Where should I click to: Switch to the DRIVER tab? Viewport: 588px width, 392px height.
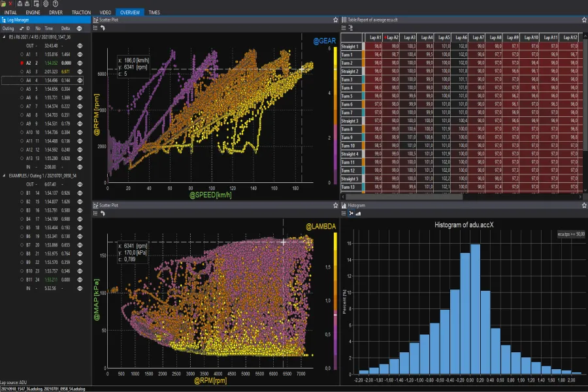click(x=56, y=12)
